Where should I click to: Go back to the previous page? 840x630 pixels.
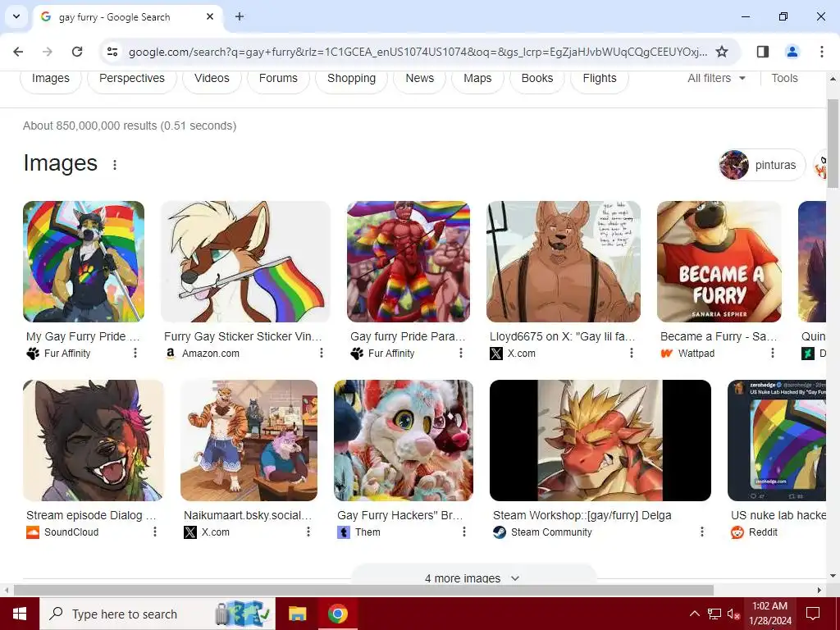pos(18,52)
